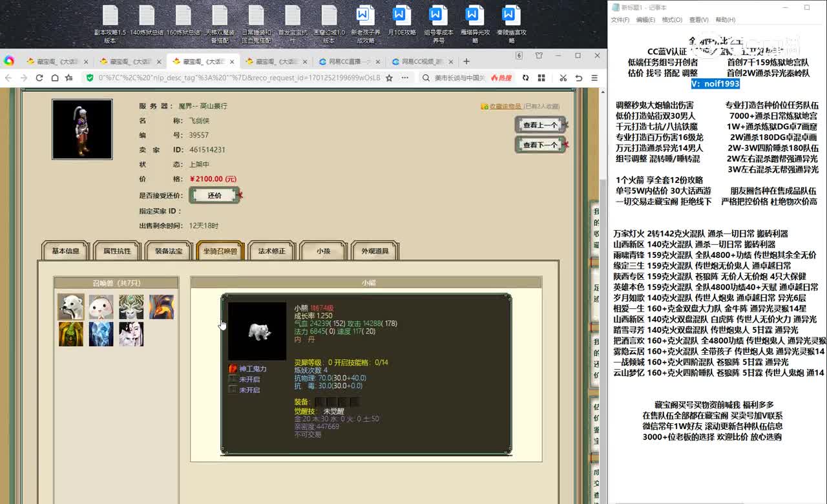Open the 首发宝宝抗性 desktop file
Screen dimensions: 827x504
pyautogui.click(x=293, y=25)
